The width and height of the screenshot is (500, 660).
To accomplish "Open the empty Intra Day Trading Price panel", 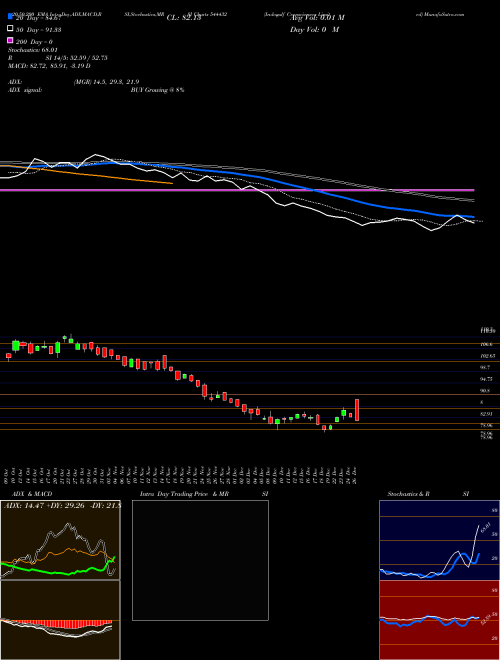I will point(200,560).
